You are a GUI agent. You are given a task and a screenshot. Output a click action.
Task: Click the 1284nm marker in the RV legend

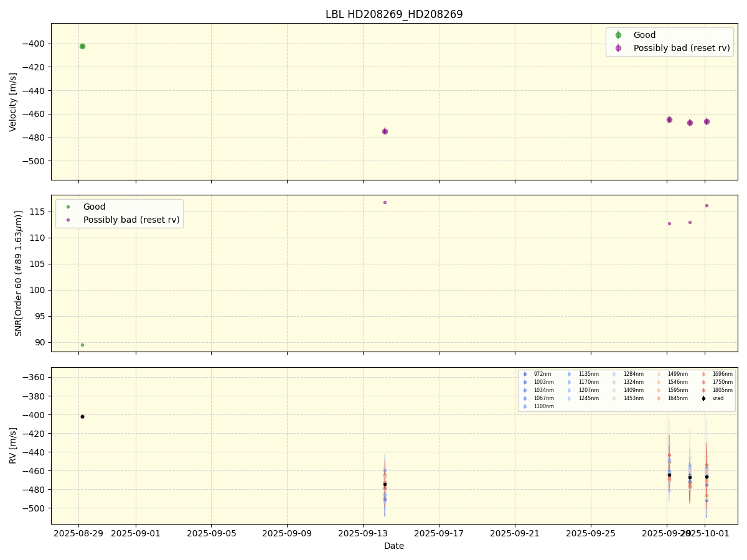614,374
